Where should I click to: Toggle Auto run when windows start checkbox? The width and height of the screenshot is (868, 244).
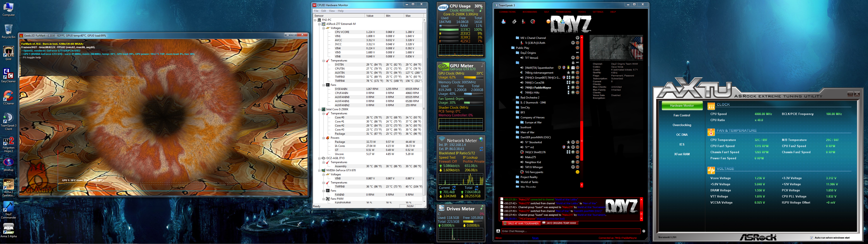(x=811, y=238)
